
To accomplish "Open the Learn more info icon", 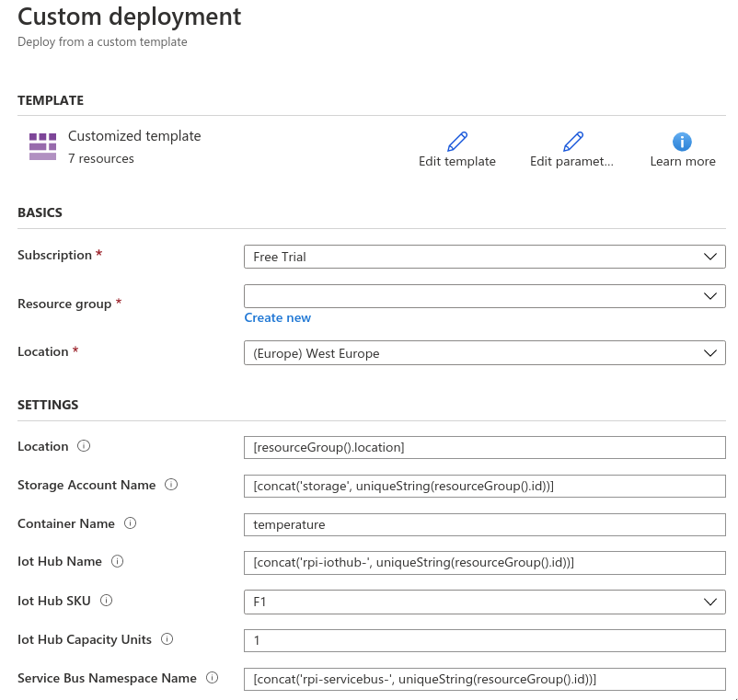I will (682, 142).
